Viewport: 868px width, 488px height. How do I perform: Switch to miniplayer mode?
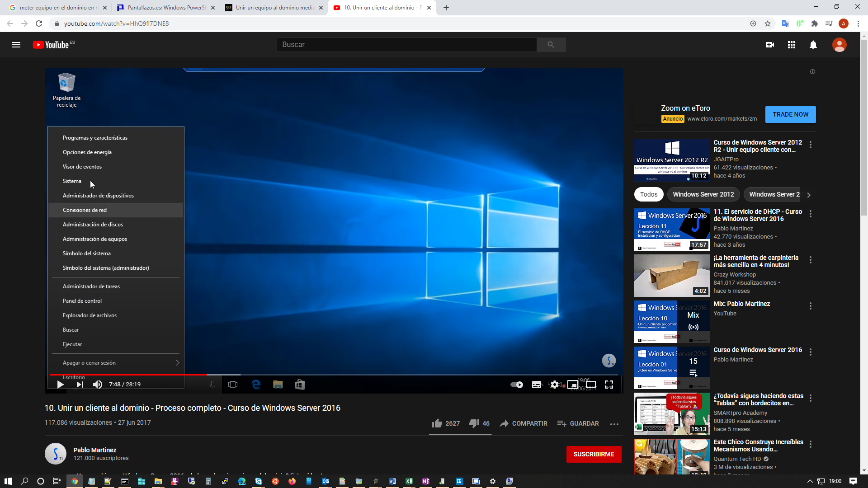(573, 385)
